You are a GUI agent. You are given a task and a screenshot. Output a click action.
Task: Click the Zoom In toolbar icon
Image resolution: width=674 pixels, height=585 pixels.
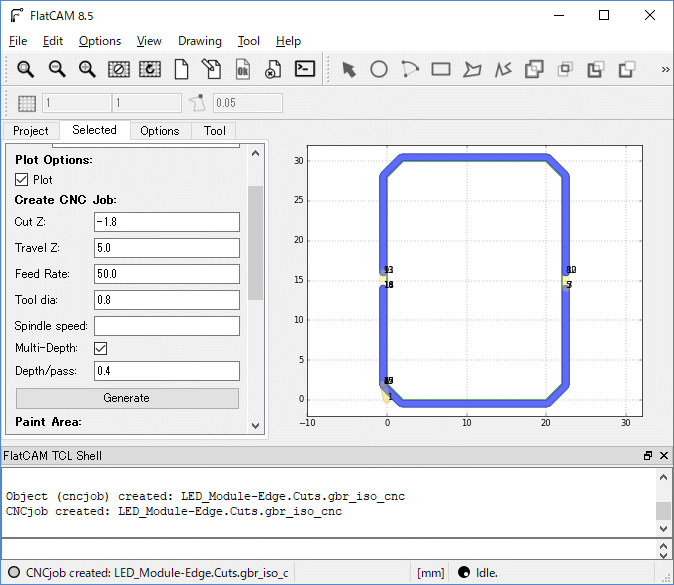coord(87,69)
